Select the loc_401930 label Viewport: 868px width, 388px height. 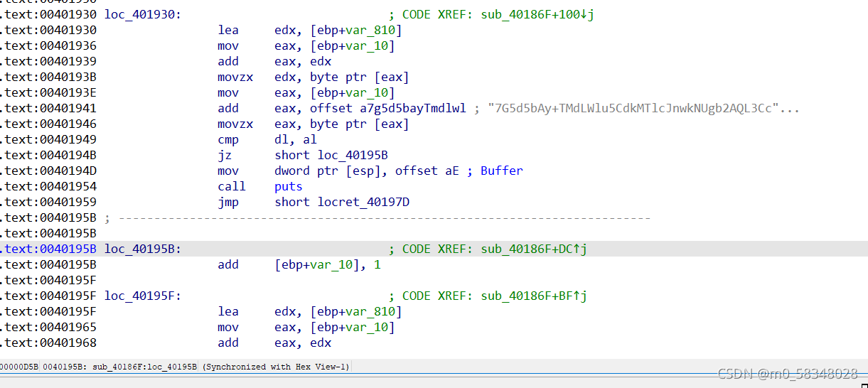point(142,14)
